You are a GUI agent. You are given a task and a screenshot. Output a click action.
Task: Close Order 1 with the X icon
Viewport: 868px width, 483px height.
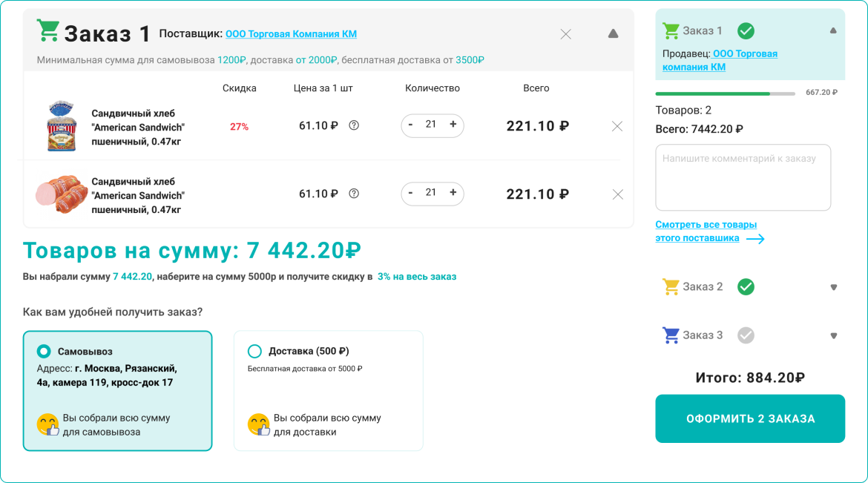(x=565, y=34)
